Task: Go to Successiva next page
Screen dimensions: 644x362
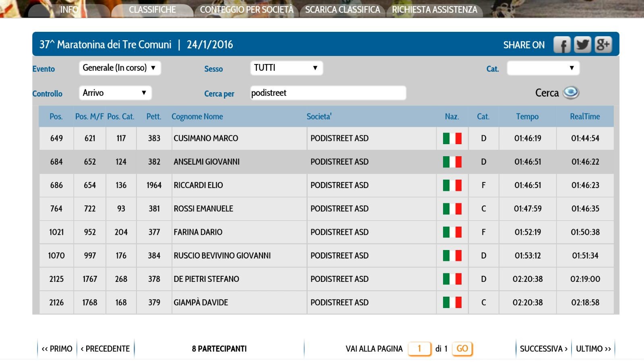Action: pos(543,349)
